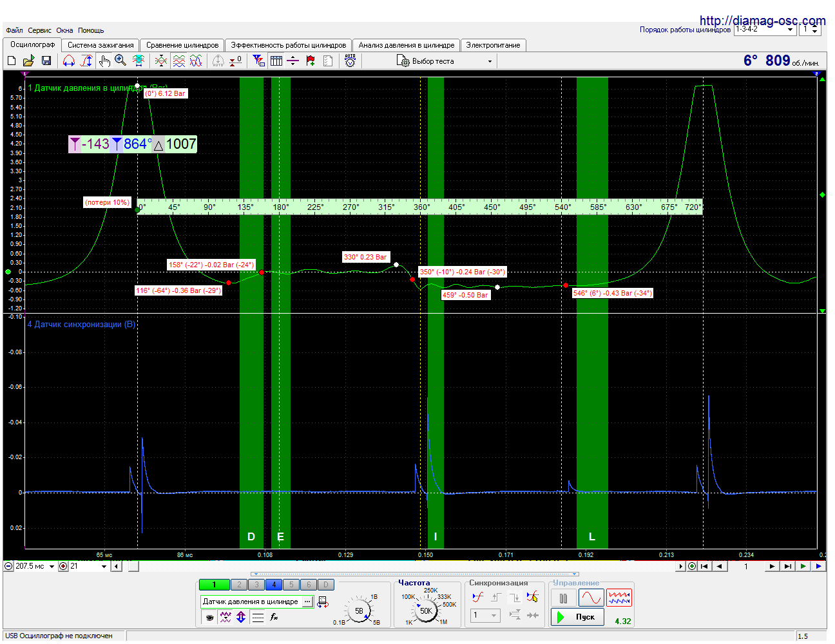
Task: Go to the first frame button
Action: [x=705, y=567]
